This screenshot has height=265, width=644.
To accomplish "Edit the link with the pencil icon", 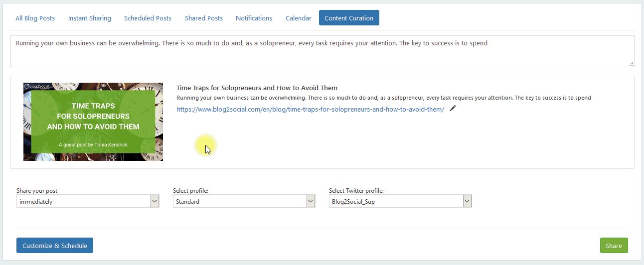I will (x=453, y=108).
